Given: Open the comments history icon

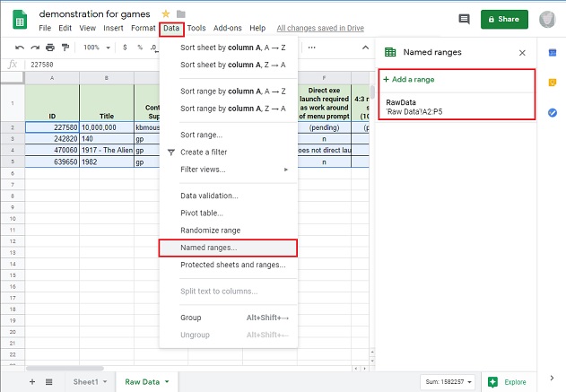Looking at the screenshot, I should click(464, 19).
